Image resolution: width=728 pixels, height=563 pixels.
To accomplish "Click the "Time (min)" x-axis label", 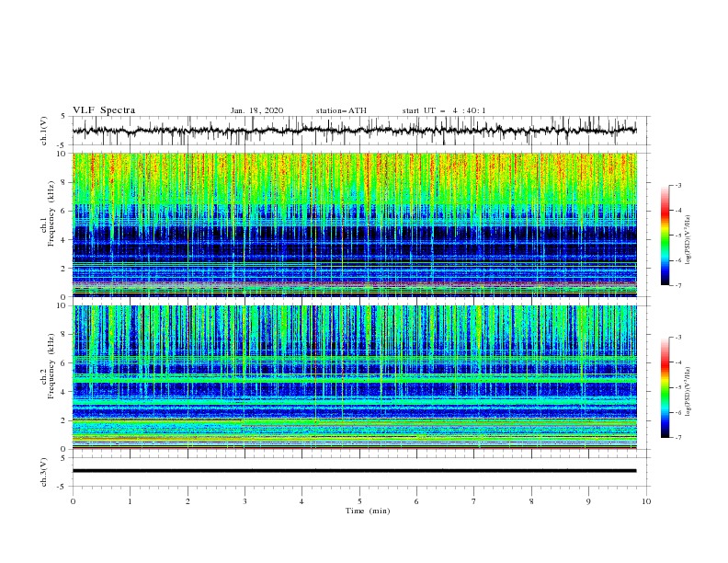I will (x=368, y=511).
